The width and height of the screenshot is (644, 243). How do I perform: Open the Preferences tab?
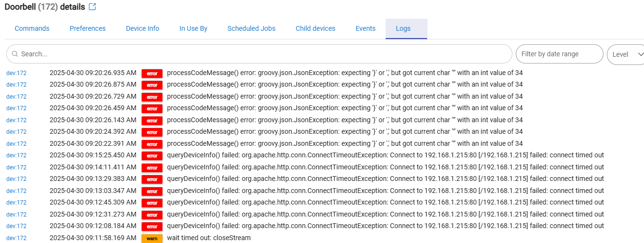tap(87, 28)
